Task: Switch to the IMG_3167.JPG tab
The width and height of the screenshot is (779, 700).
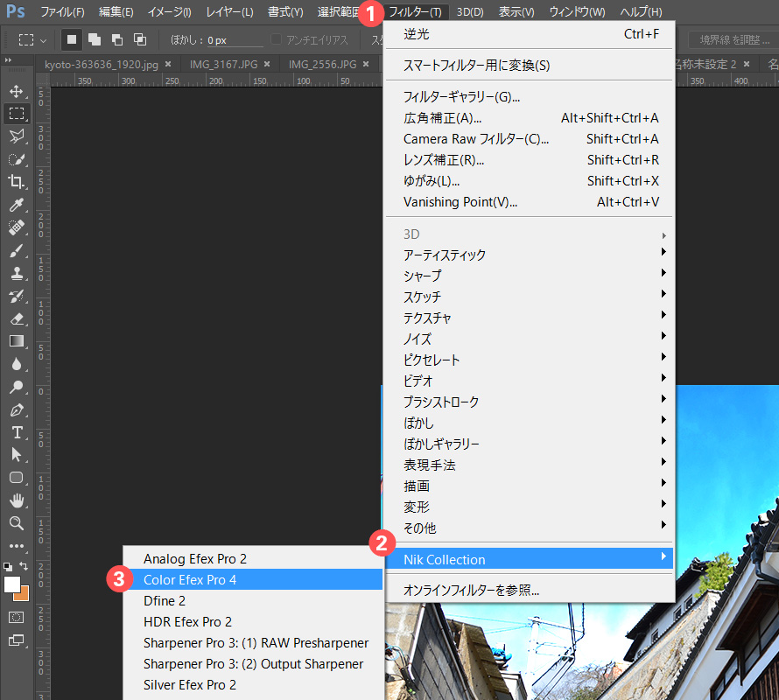Action: pos(223,65)
